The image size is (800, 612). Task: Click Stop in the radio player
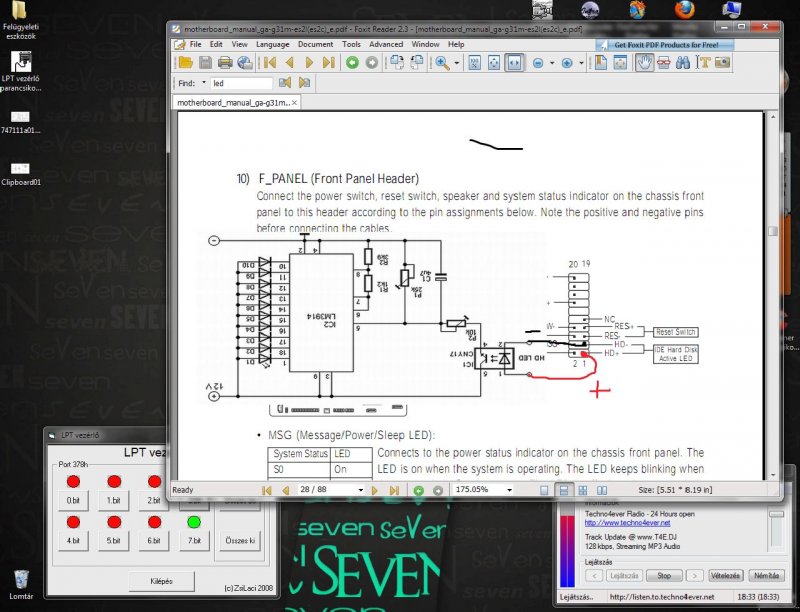coord(664,575)
